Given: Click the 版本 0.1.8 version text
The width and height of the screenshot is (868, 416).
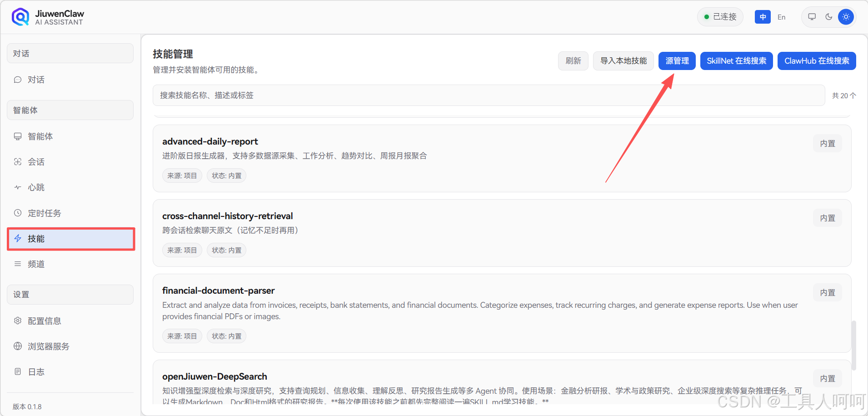Looking at the screenshot, I should coord(27,406).
